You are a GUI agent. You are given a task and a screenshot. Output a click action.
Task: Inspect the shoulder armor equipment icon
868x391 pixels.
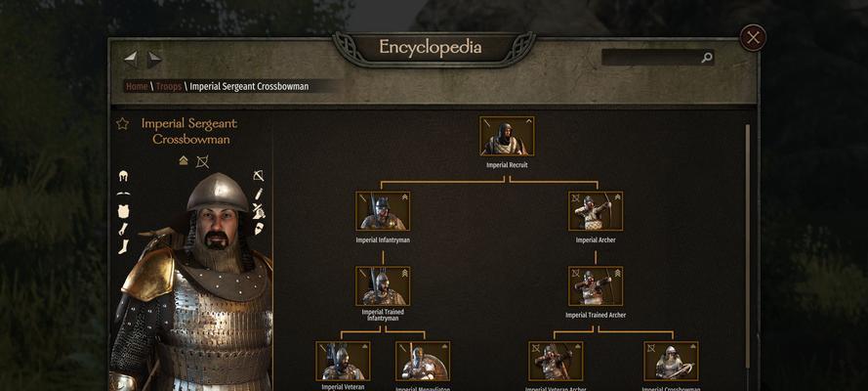(123, 194)
